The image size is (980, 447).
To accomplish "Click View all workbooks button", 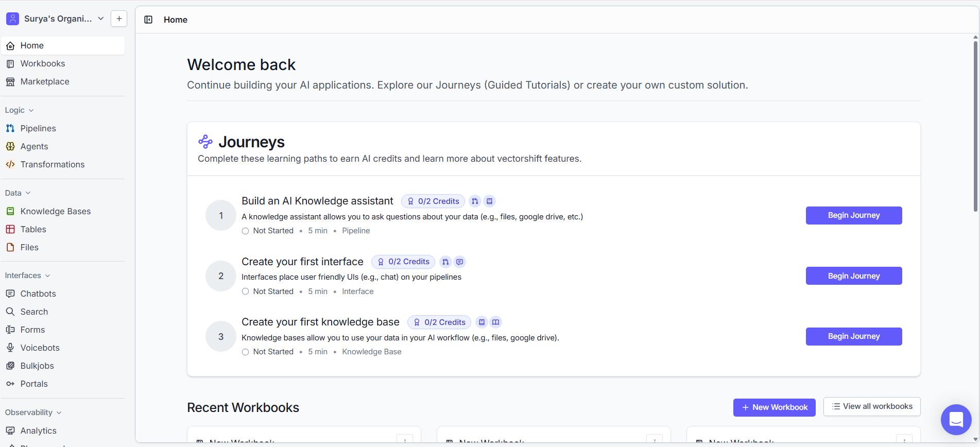I will 872,406.
